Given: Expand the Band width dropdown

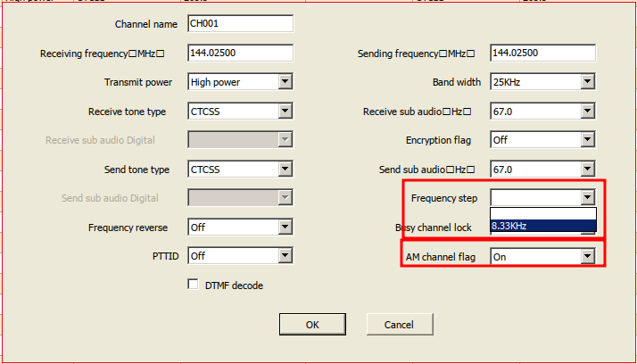Looking at the screenshot, I should coord(587,82).
